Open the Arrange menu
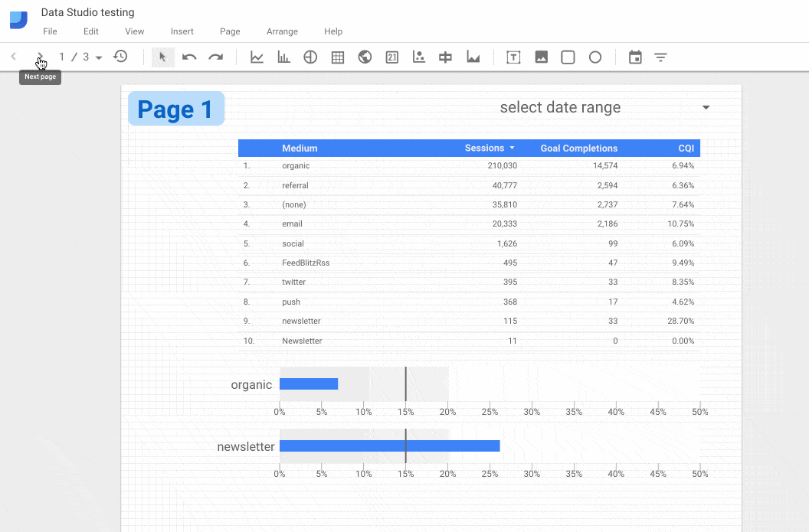809x532 pixels. click(282, 31)
